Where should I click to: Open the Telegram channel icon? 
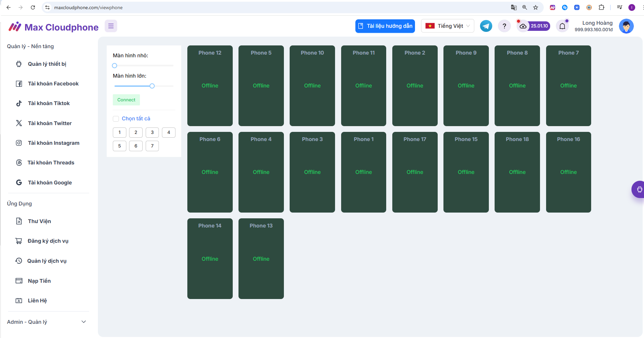[486, 26]
